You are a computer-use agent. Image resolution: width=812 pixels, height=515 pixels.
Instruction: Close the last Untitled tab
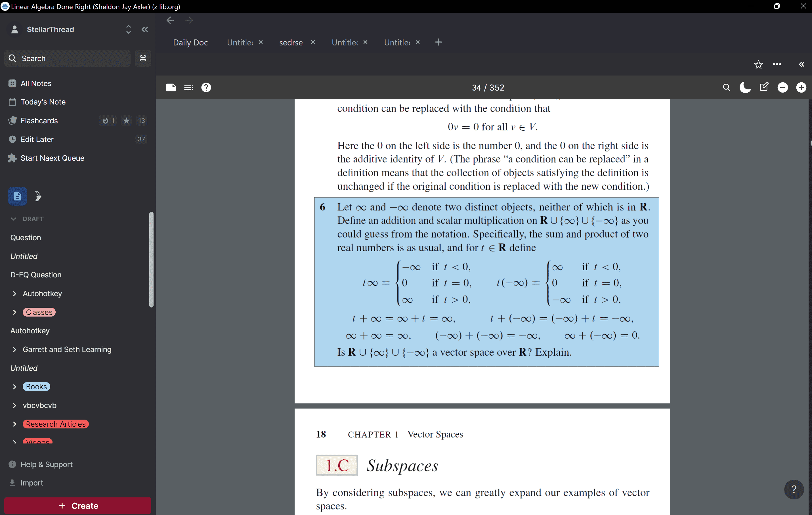pyautogui.click(x=418, y=42)
